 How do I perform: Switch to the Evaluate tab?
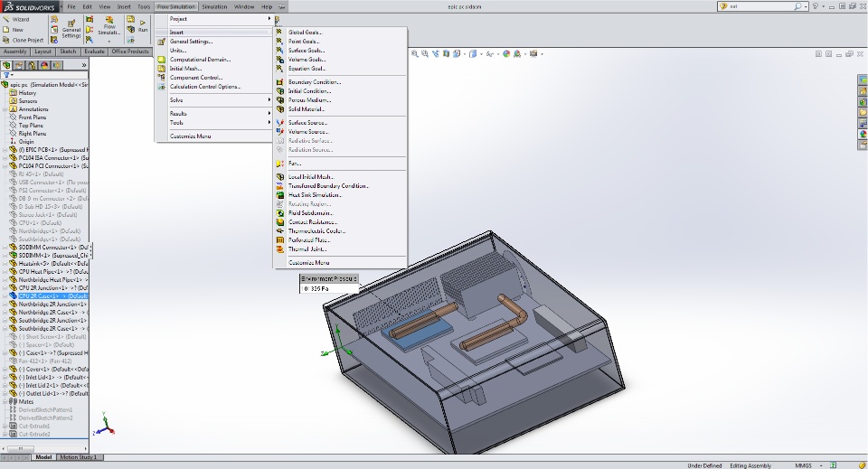click(x=94, y=52)
